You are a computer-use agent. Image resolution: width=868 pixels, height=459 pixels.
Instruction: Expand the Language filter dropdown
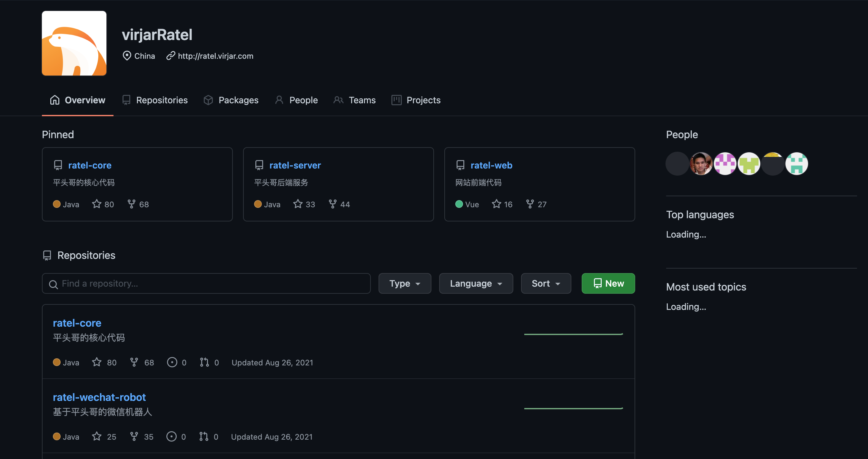pyautogui.click(x=476, y=283)
